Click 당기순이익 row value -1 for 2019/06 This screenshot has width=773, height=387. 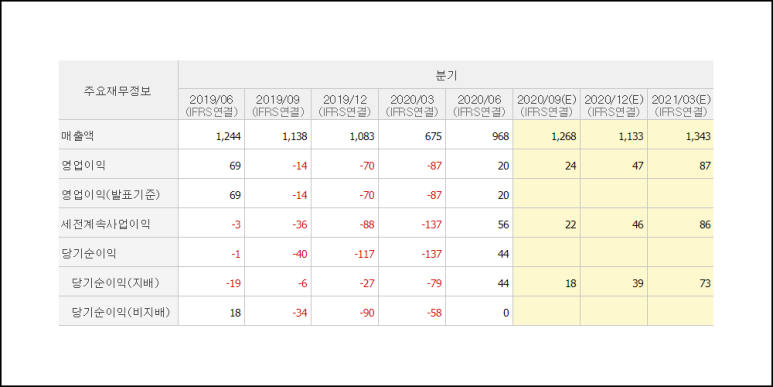coord(236,254)
